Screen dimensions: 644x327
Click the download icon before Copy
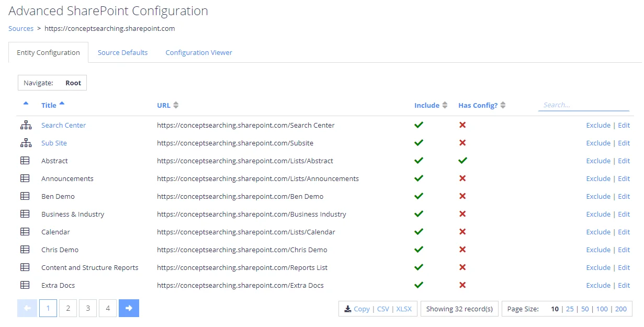click(x=347, y=309)
